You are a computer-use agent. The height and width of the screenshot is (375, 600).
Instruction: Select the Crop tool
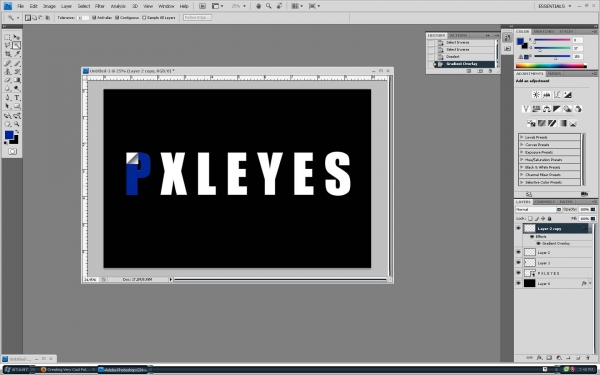7,54
